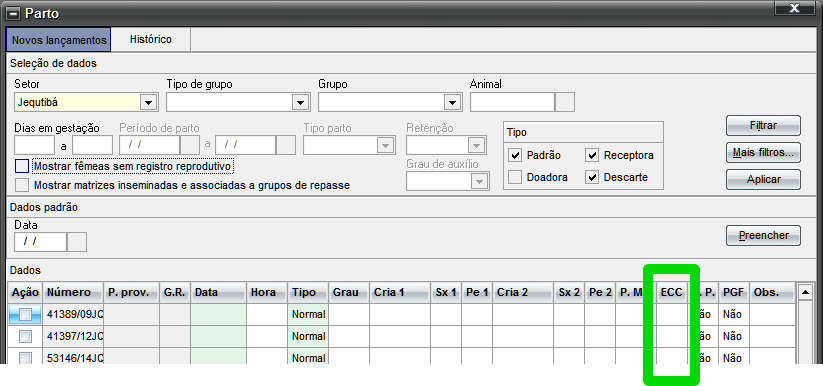Click the Pe 1 column header
Image resolution: width=823 pixels, height=386 pixels.
[x=477, y=293]
